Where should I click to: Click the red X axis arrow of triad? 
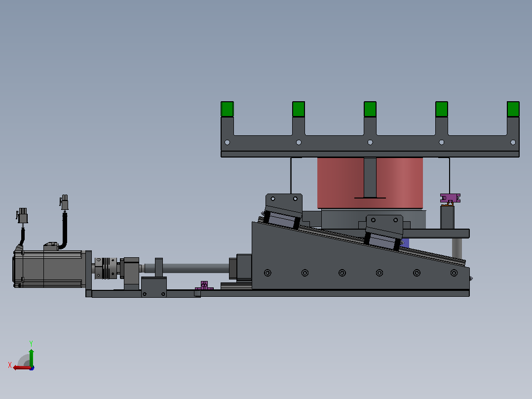[22, 367]
